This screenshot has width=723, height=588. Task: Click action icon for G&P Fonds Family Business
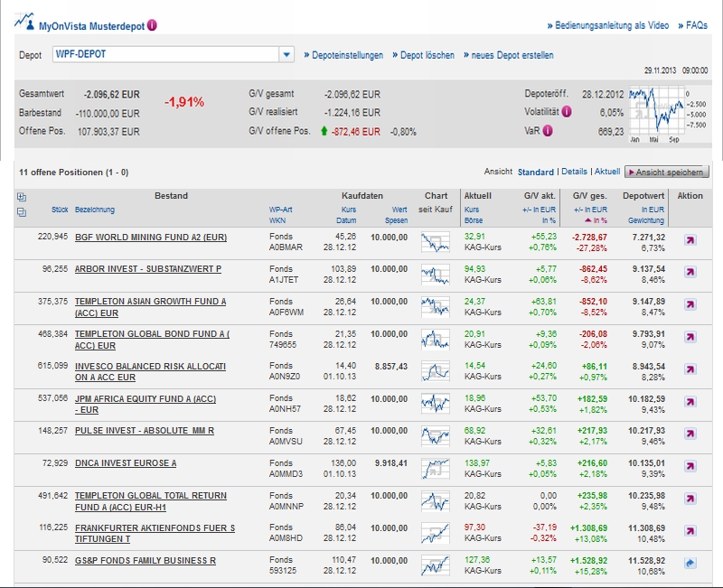point(690,564)
